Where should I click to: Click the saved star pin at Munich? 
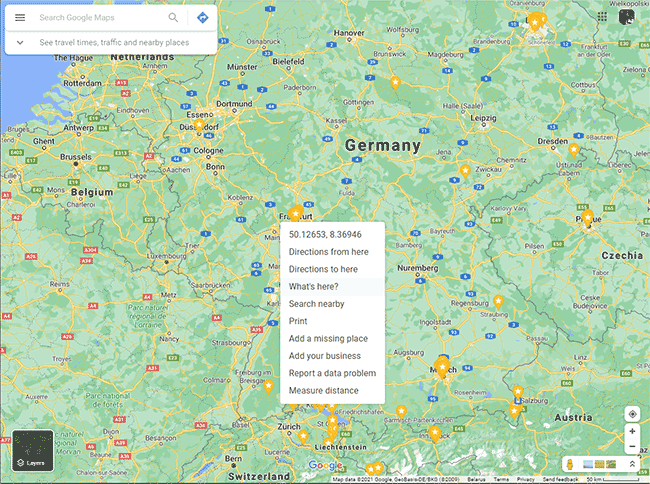point(442,368)
